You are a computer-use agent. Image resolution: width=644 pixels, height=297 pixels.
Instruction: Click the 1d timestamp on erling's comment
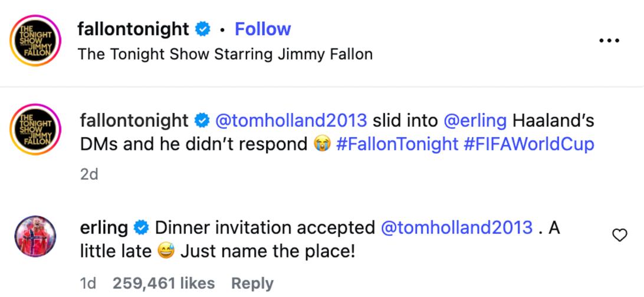pos(88,283)
